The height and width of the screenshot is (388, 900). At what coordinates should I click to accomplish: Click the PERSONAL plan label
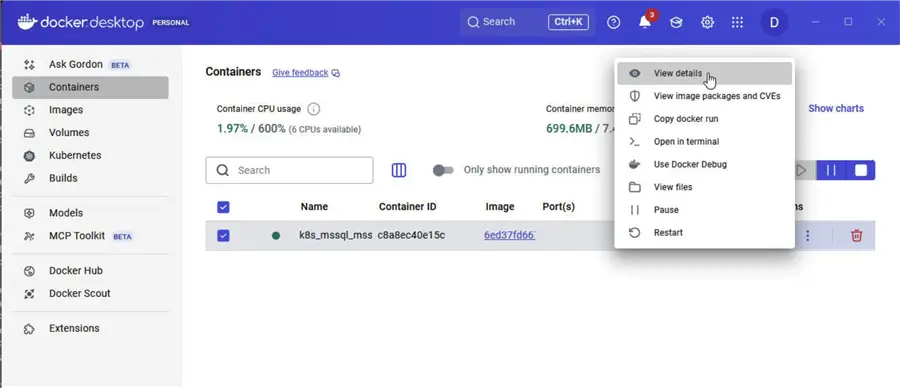[170, 23]
